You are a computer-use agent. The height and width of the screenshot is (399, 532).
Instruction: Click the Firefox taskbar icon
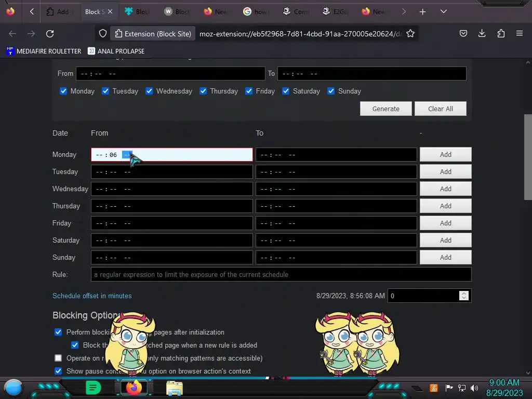tap(134, 388)
